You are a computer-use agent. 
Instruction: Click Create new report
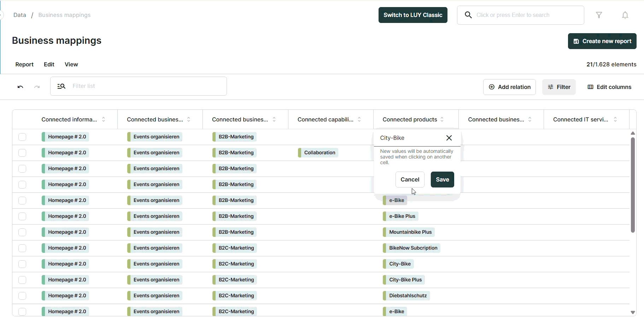click(602, 41)
